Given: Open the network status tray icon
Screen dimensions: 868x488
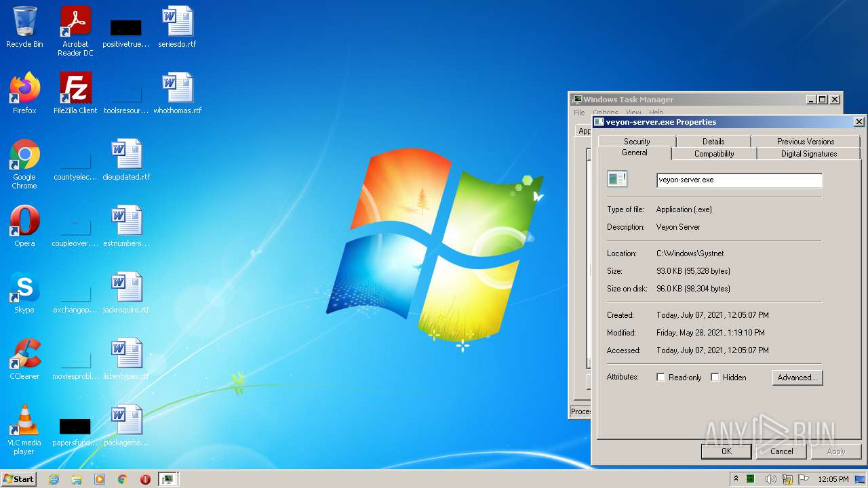Looking at the screenshot, I should click(x=787, y=479).
